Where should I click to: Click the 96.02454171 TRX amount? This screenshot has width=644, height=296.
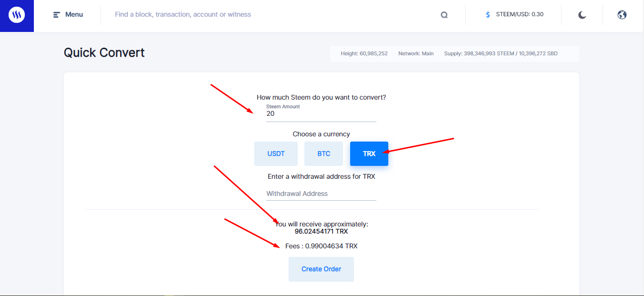tap(321, 232)
